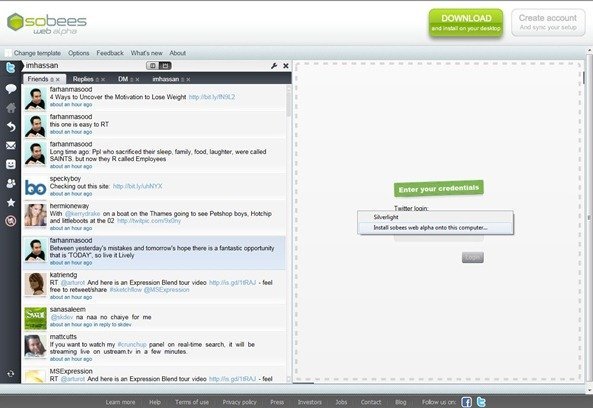Select the imhassan tab
Screen dimensions: 593x408
pos(166,79)
